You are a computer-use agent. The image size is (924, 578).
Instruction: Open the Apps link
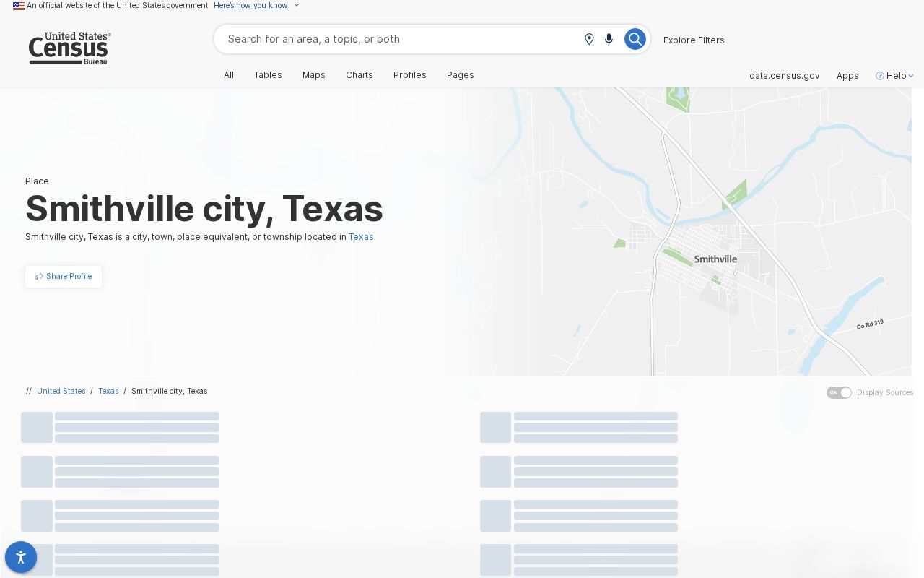coord(847,76)
